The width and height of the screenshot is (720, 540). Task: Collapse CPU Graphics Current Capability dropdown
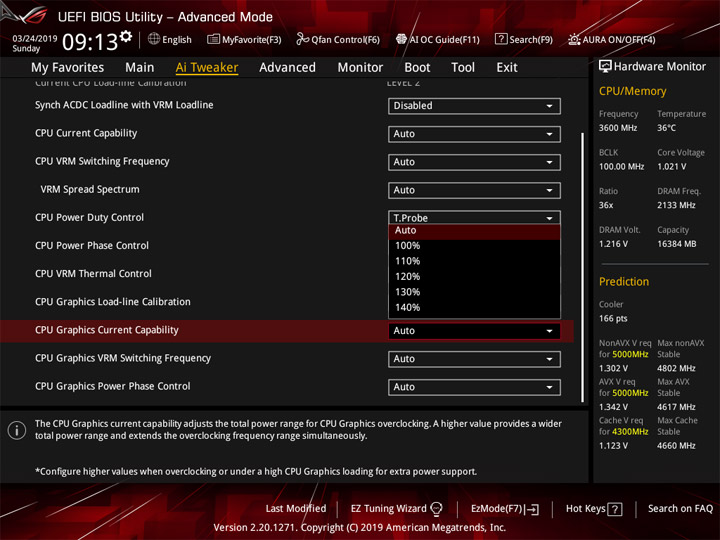[x=474, y=331]
